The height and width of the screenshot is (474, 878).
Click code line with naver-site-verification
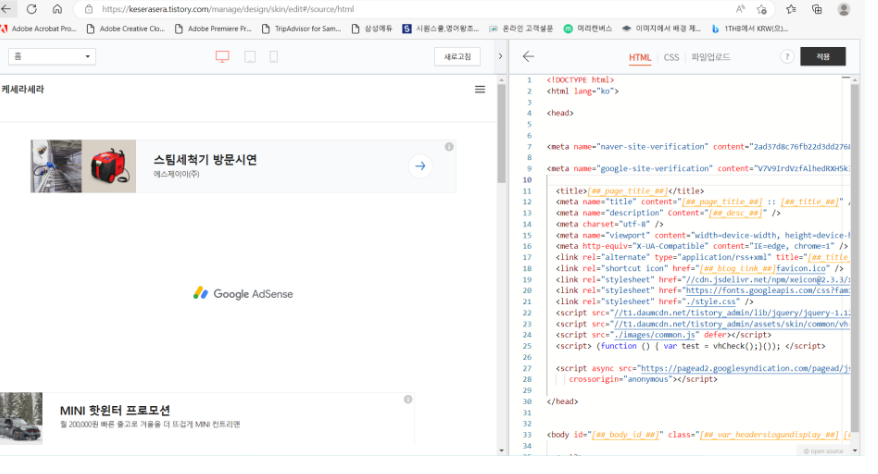tap(698, 147)
